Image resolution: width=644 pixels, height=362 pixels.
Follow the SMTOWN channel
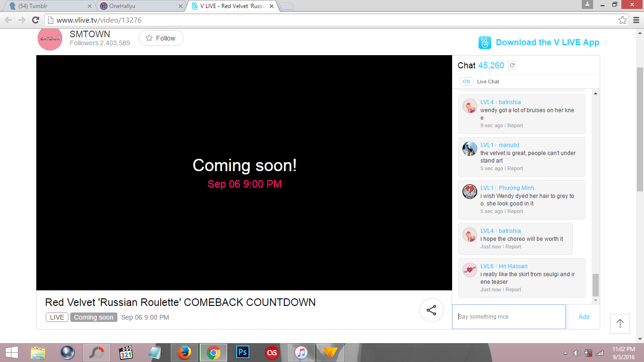[x=161, y=38]
